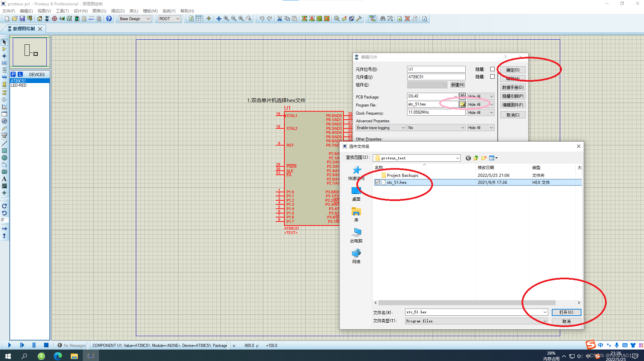This screenshot has height=361, width=644.
Task: Open the ROOT sheet dropdown
Action: (170, 19)
